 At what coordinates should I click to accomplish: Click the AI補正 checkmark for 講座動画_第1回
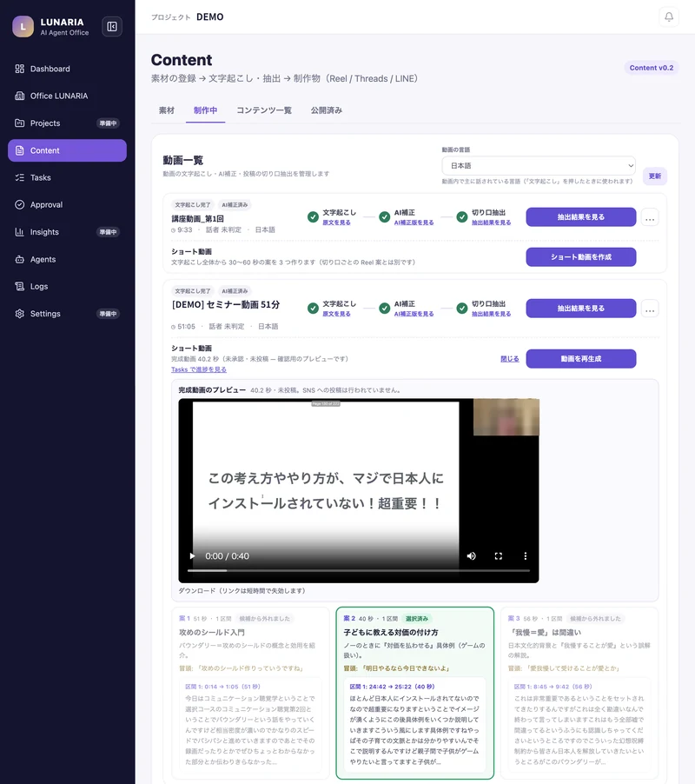click(x=384, y=217)
